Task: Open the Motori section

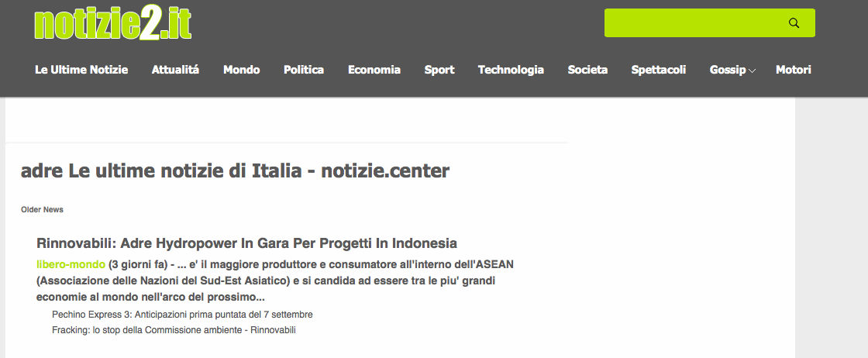Action: tap(794, 70)
